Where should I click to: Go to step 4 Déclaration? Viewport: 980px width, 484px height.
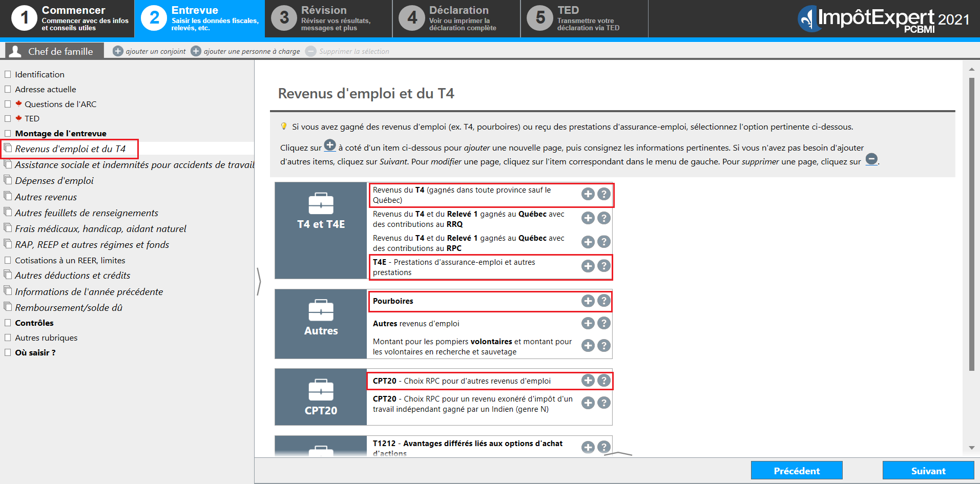coord(456,18)
